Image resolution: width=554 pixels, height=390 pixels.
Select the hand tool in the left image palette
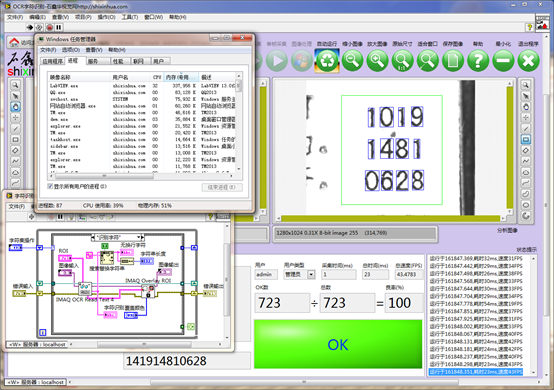click(15, 107)
